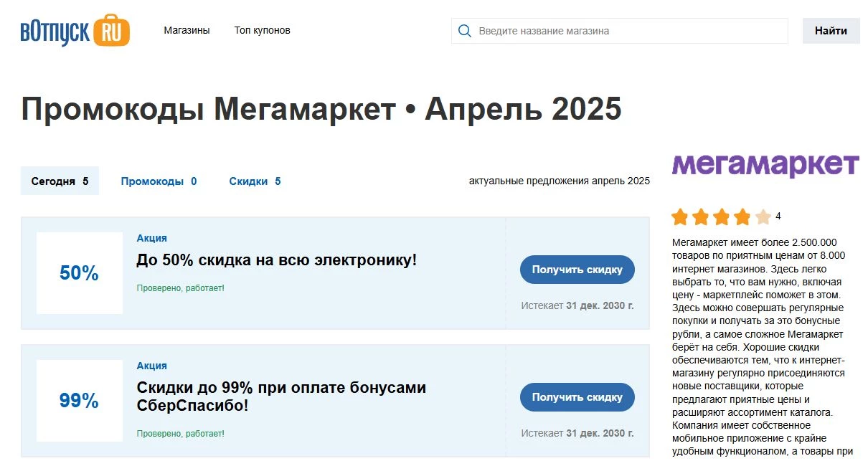Click the Найти search button
Image resolution: width=868 pixels, height=461 pixels.
point(830,31)
